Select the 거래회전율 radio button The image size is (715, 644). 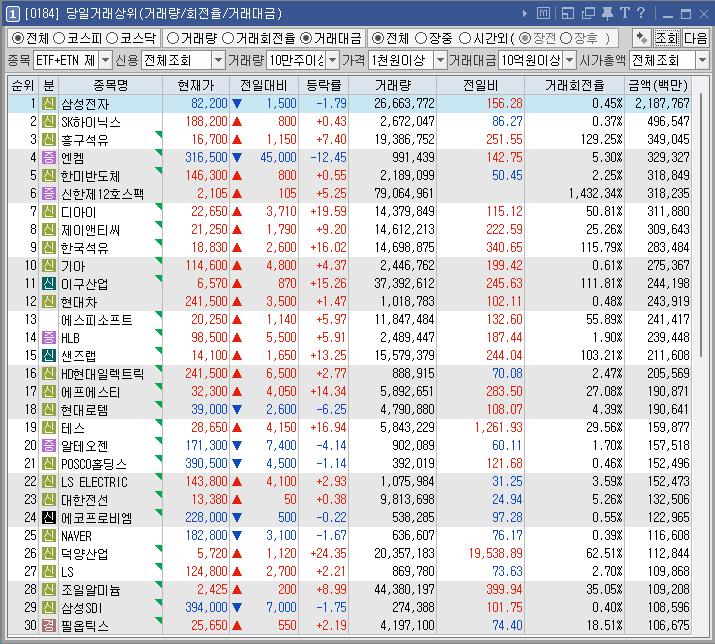tap(228, 38)
